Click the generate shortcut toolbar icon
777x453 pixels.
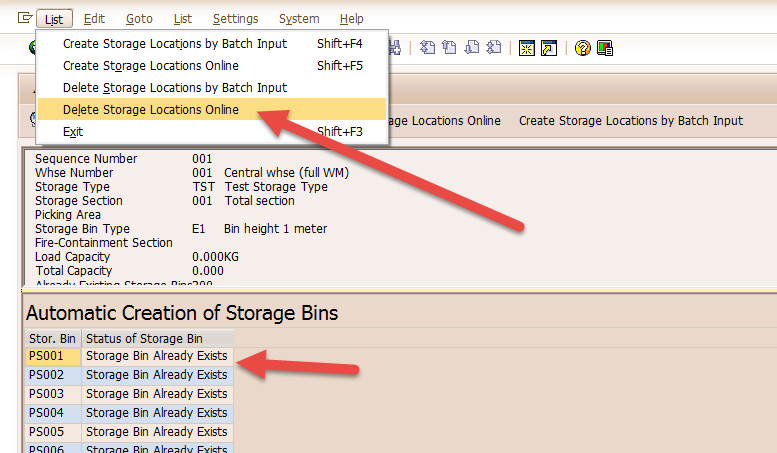tap(549, 48)
